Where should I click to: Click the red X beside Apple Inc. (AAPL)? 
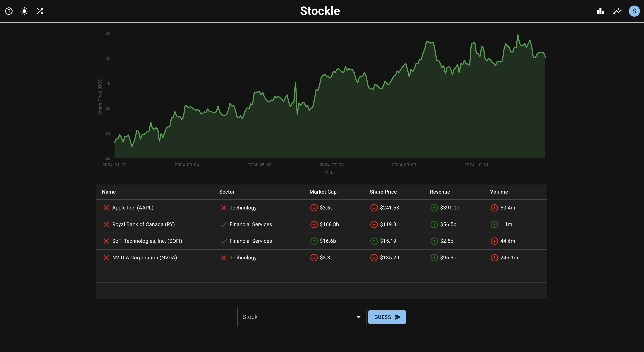(x=106, y=208)
